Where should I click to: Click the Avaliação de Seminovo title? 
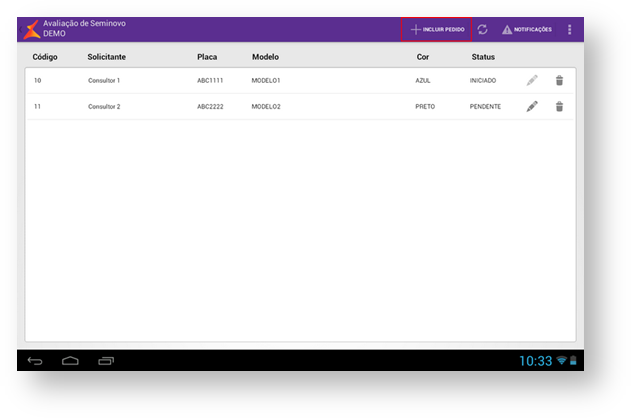(84, 23)
